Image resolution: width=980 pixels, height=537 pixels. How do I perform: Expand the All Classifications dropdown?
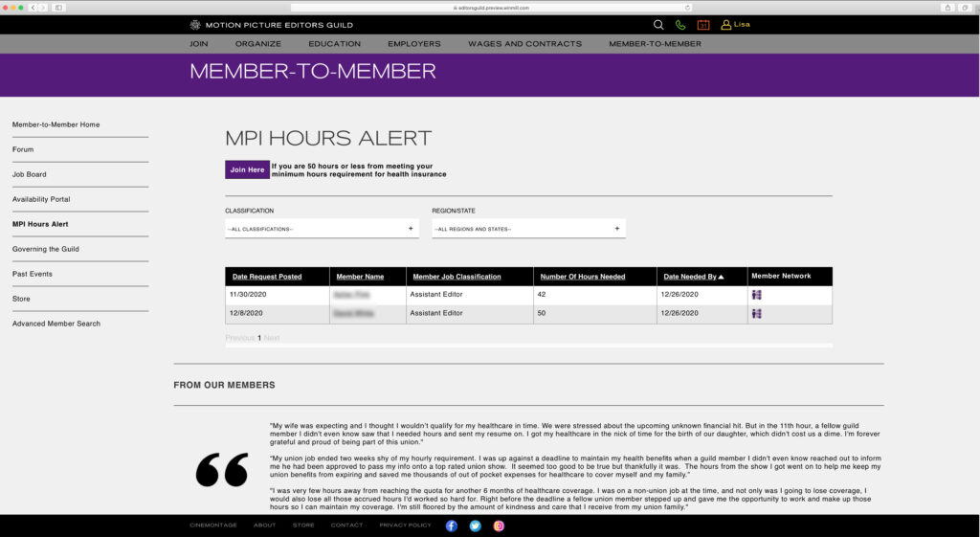pyautogui.click(x=322, y=229)
